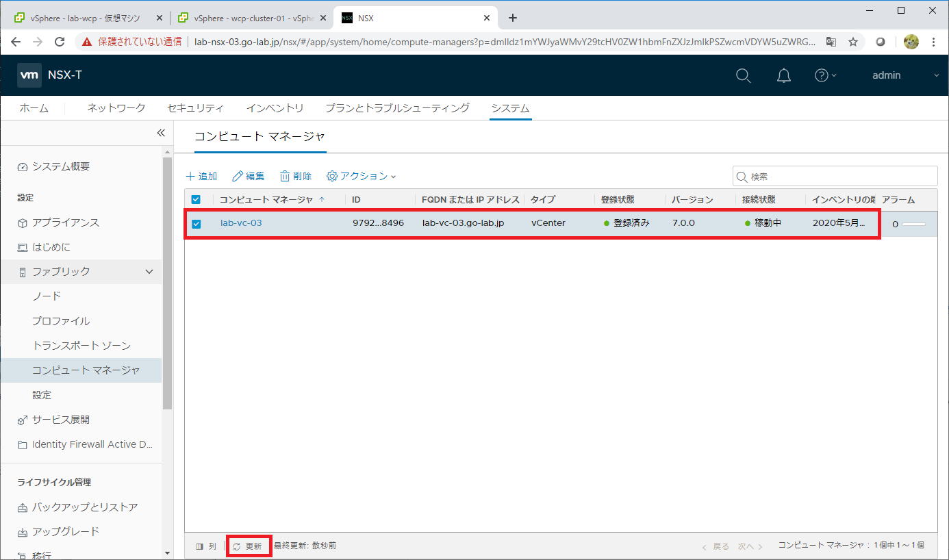Open the notifications bell icon

coord(784,75)
